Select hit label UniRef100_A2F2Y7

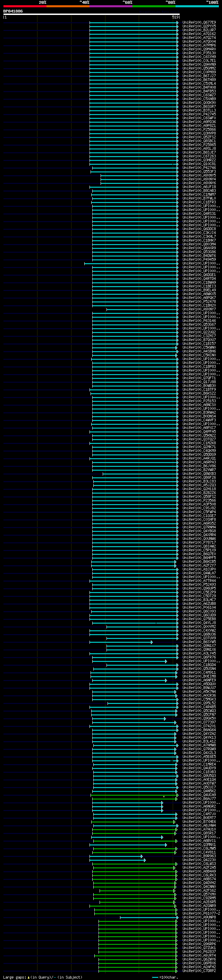point(199,566)
